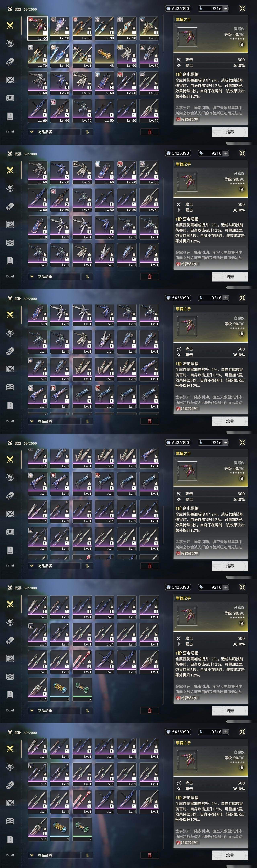Open the chest supplies tab in topmost sidebar
This screenshot has height=868, width=257.
click(10, 98)
